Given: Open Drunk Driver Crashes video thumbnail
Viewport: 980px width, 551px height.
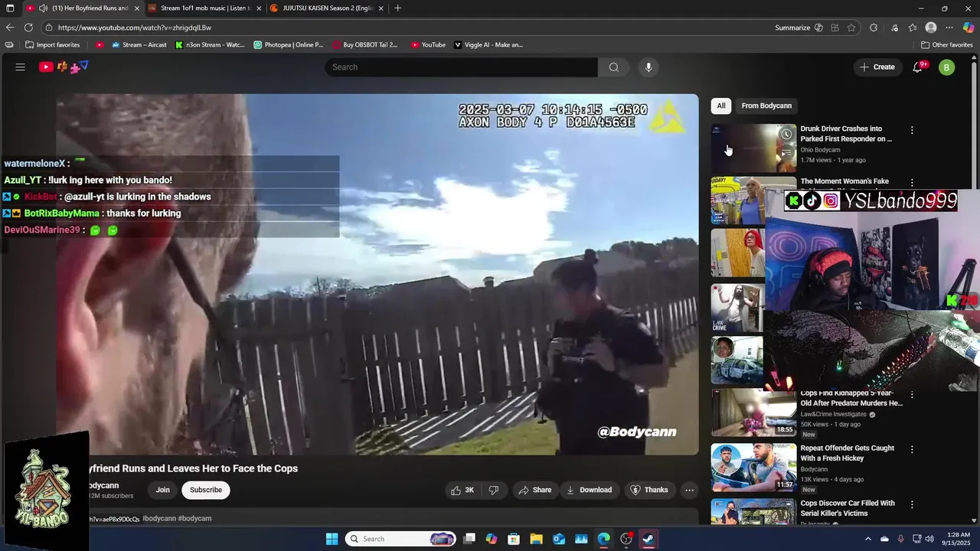Looking at the screenshot, I should 753,148.
